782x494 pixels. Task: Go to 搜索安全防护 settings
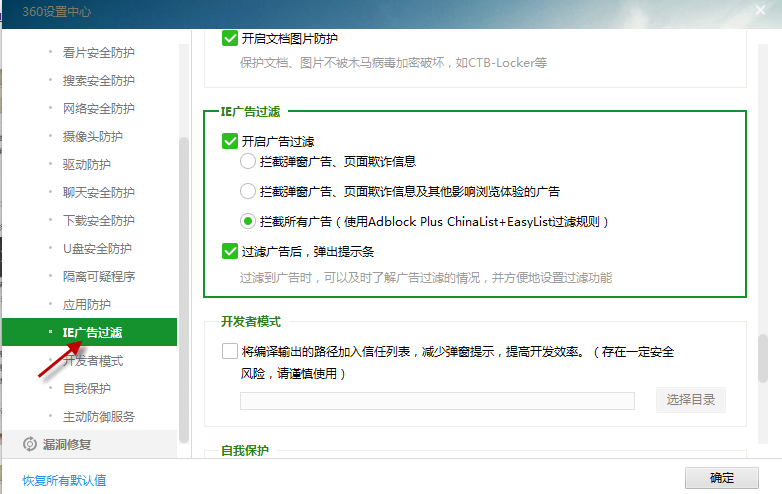pyautogui.click(x=98, y=80)
